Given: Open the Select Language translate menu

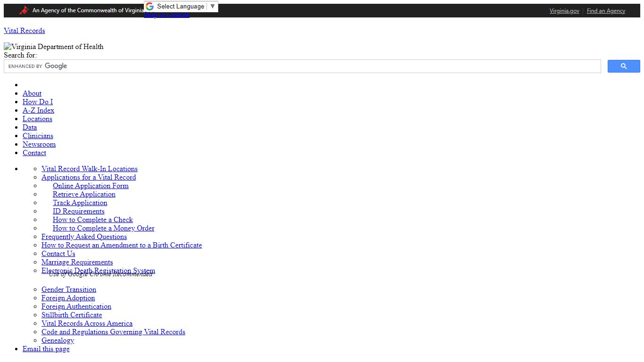Looking at the screenshot, I should [181, 6].
